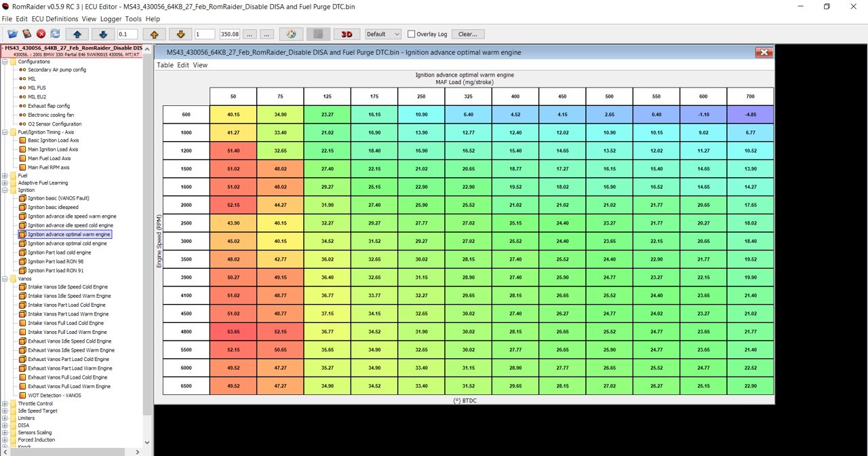This screenshot has height=456, width=868.
Task: Click the red close ROM icon
Action: click(41, 34)
